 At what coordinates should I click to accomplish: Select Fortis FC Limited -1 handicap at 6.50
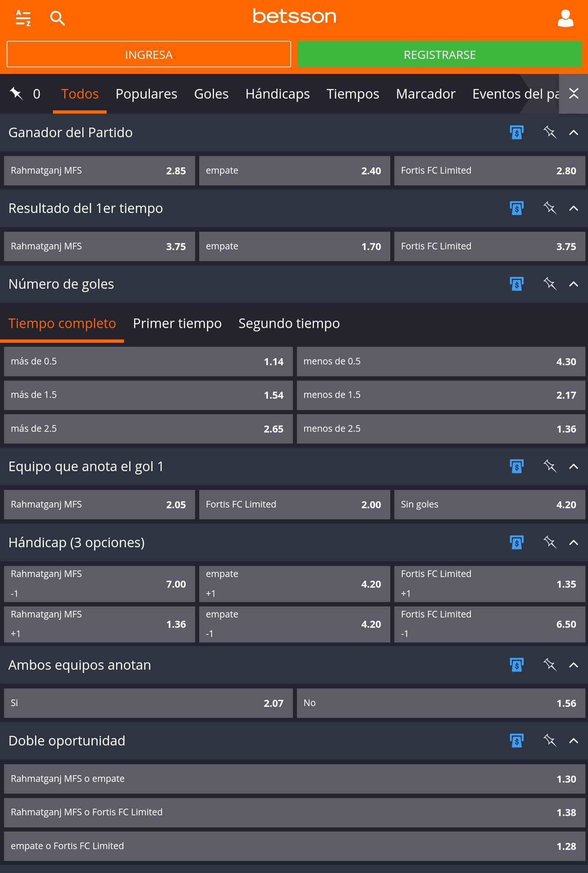tap(490, 624)
